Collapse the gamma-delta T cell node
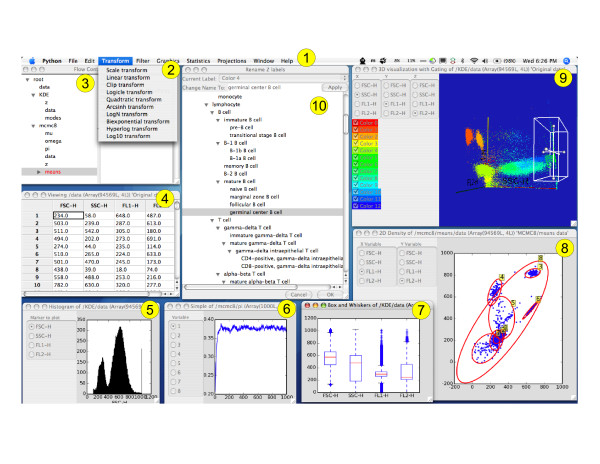Image resolution: width=600 pixels, height=464 pixels. tap(218, 228)
